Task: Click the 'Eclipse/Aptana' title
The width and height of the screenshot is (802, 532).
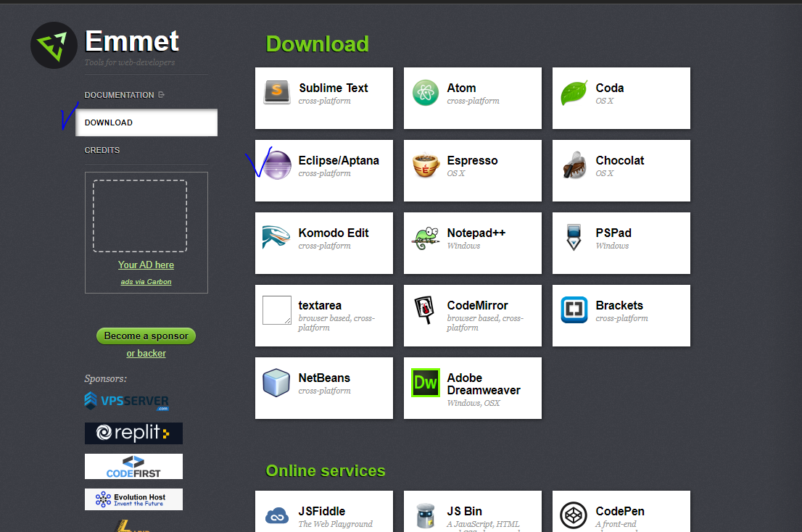Action: pos(339,160)
